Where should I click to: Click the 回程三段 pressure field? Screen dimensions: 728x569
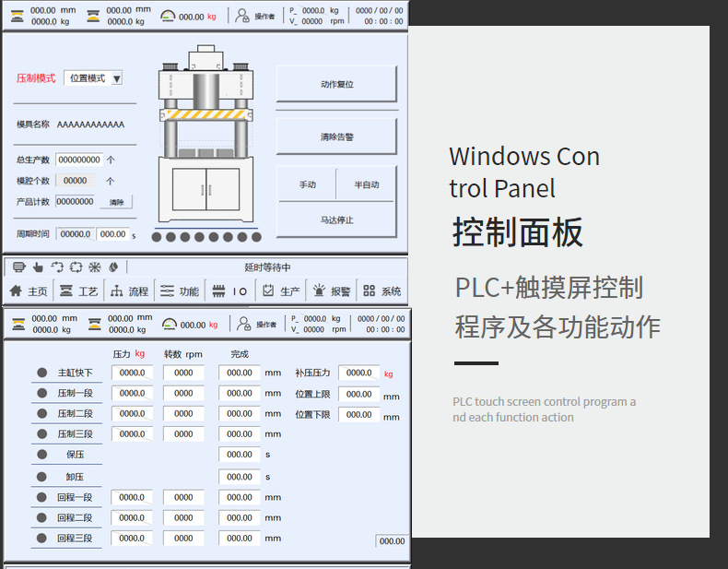(132, 538)
